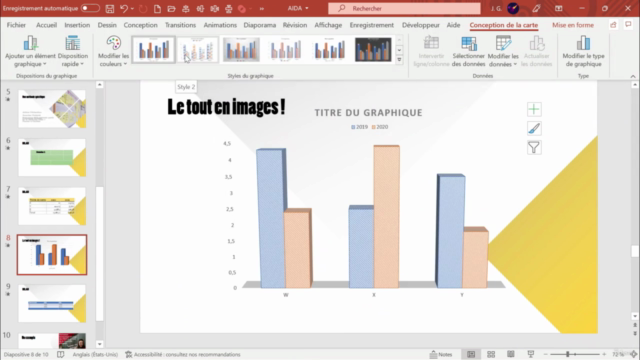Open the Mise en forme tab
The image size is (640, 360).
[x=573, y=25]
